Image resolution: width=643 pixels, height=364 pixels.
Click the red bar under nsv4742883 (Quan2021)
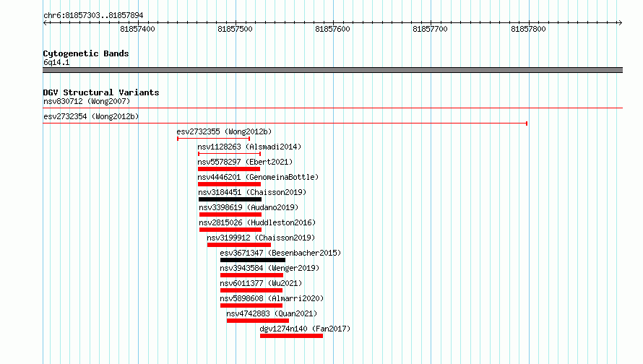click(x=258, y=321)
